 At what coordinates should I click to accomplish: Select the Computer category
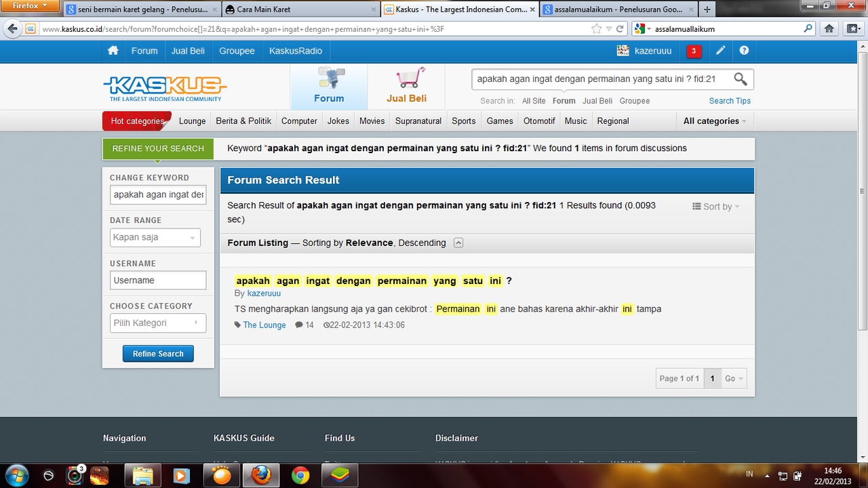(299, 121)
